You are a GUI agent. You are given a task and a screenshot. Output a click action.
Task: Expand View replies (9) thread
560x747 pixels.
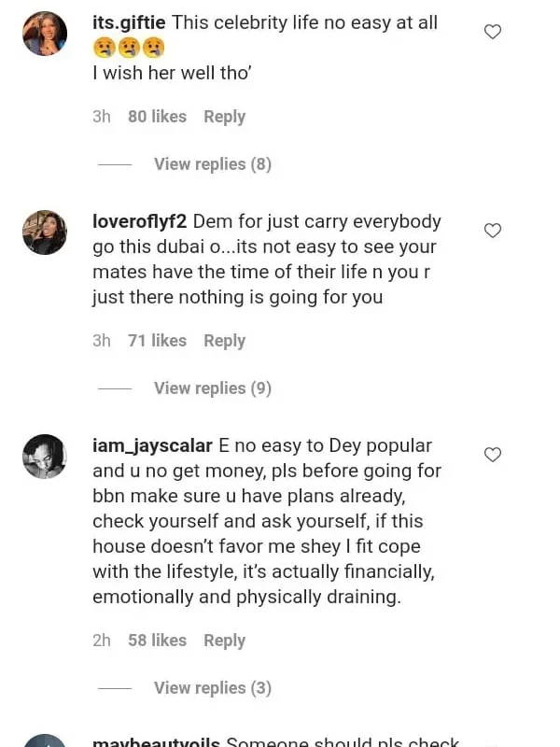point(212,388)
